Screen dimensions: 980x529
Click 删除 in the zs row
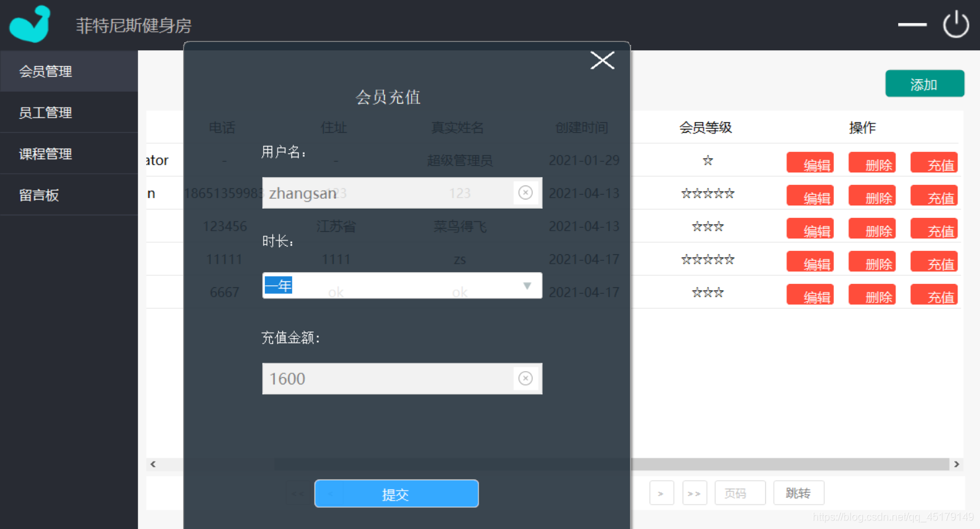pos(872,262)
